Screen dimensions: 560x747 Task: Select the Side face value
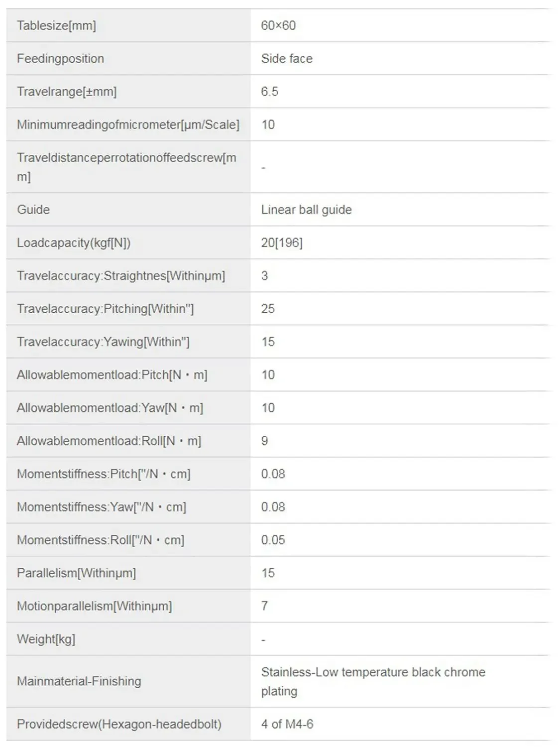click(x=287, y=59)
